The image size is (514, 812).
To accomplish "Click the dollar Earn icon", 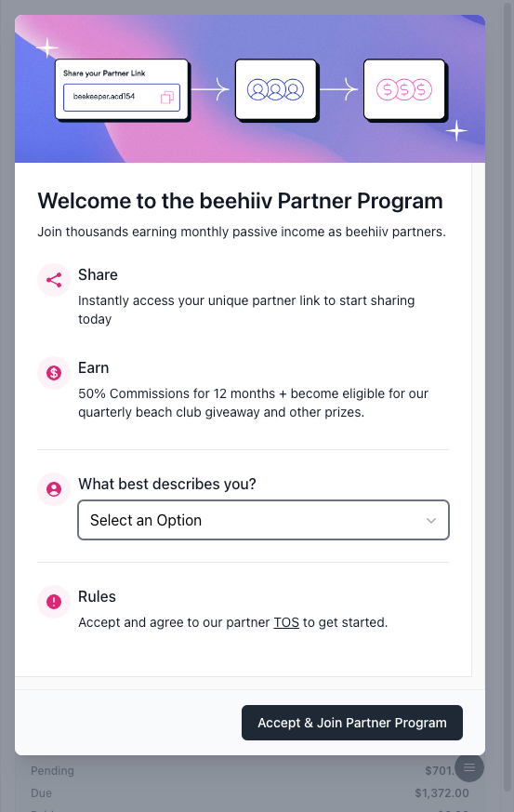I will 54,373.
